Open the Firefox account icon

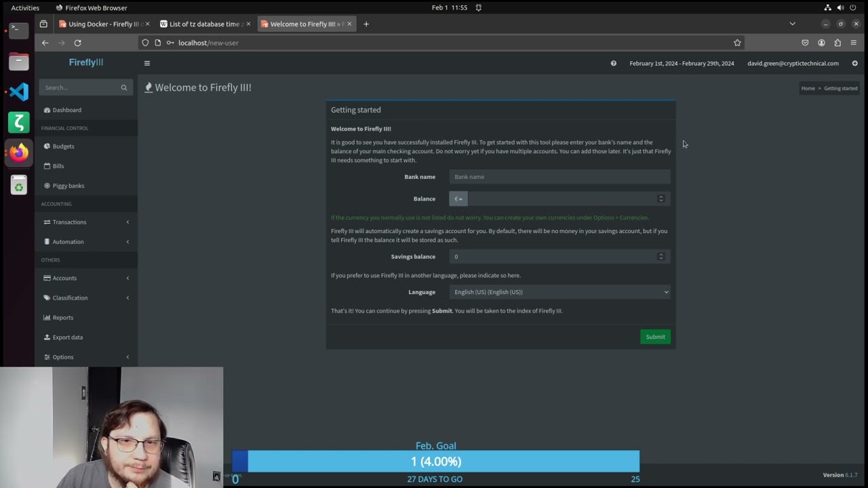tap(821, 43)
